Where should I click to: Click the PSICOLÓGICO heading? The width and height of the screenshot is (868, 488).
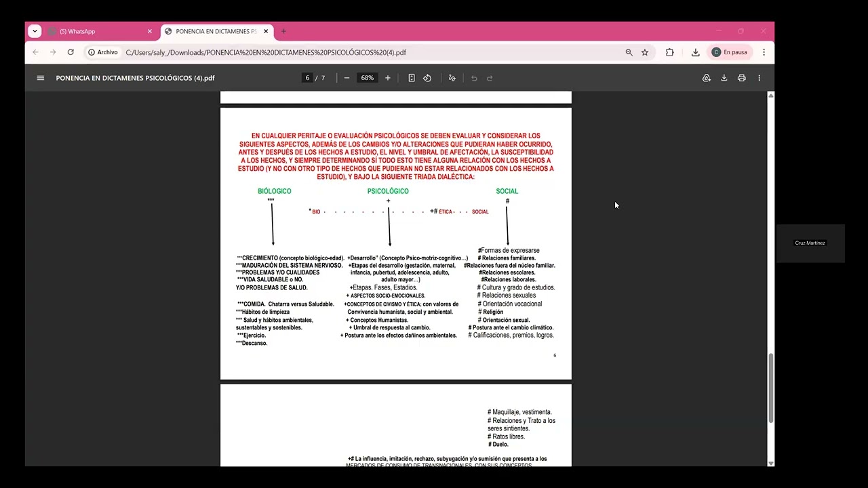pos(388,191)
